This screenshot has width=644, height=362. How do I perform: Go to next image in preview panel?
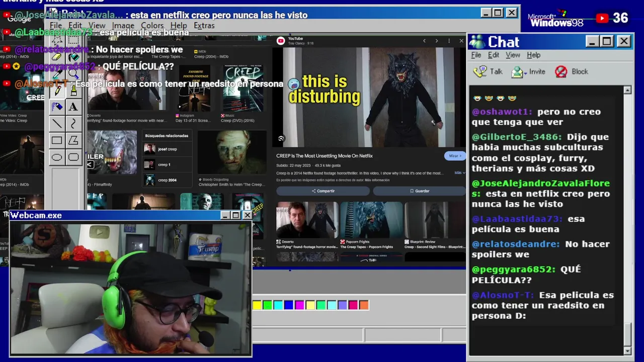click(x=436, y=41)
